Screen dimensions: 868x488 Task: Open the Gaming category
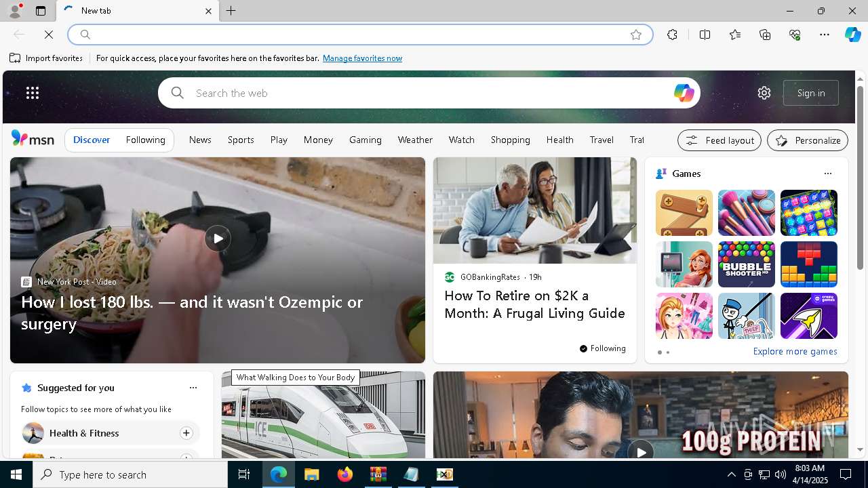[x=366, y=140]
